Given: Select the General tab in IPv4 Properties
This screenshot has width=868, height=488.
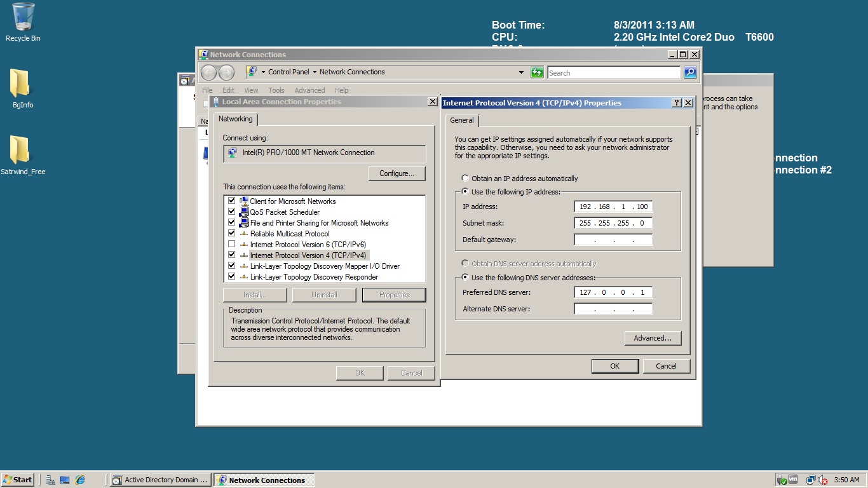Looking at the screenshot, I should coord(462,120).
